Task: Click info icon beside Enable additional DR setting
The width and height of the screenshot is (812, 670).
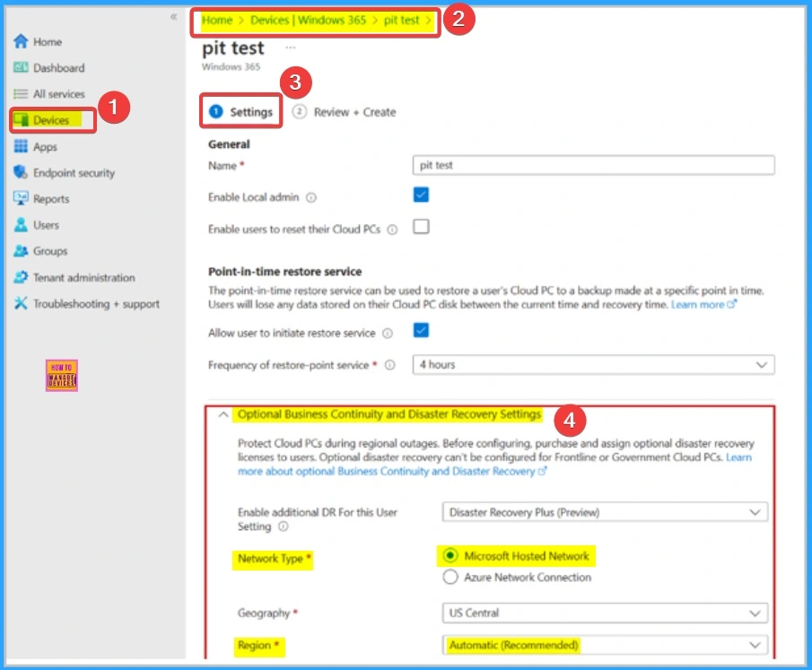Action: click(284, 526)
